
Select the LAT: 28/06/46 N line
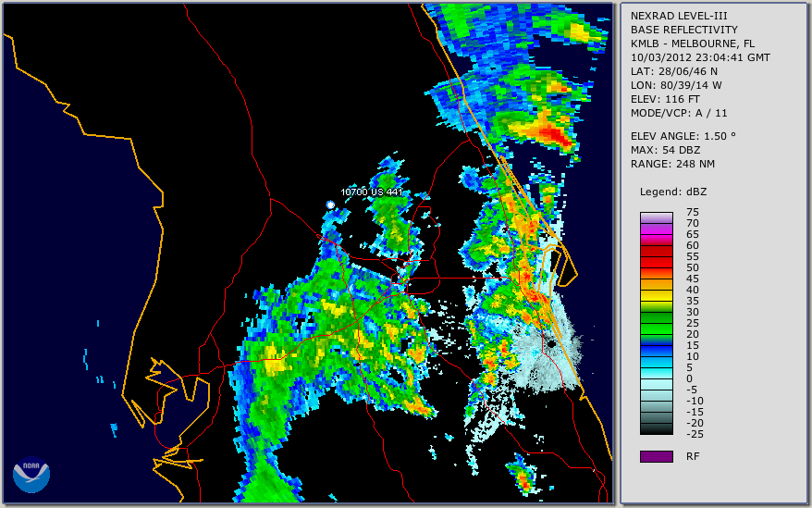[x=673, y=71]
